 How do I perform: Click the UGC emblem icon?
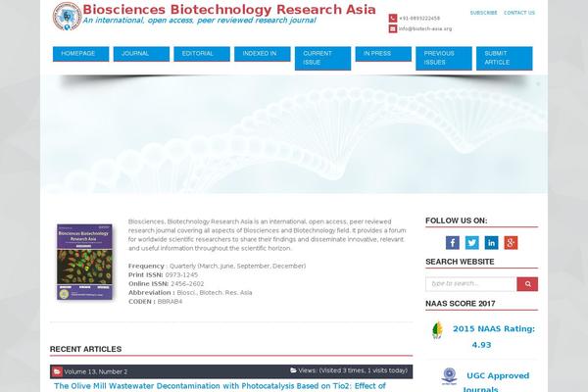click(x=449, y=376)
